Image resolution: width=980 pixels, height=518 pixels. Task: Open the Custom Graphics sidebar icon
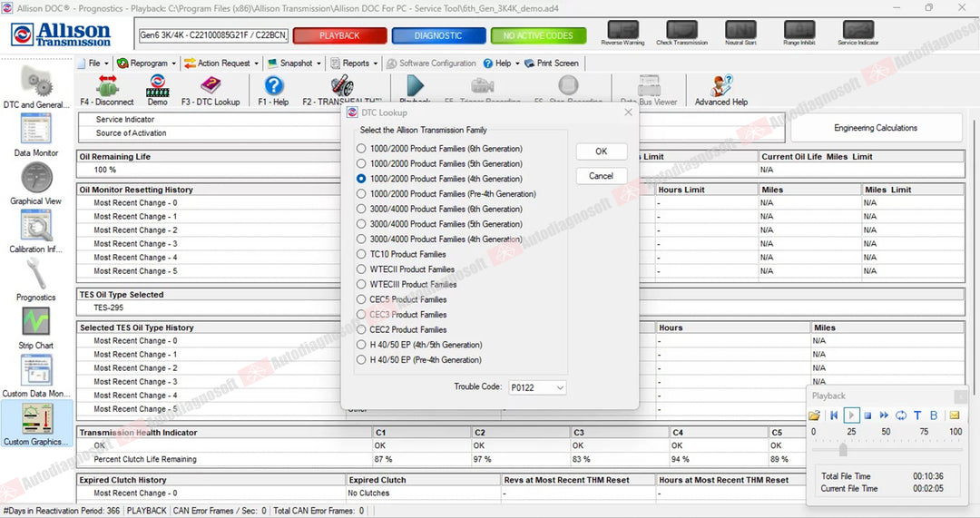pos(36,418)
